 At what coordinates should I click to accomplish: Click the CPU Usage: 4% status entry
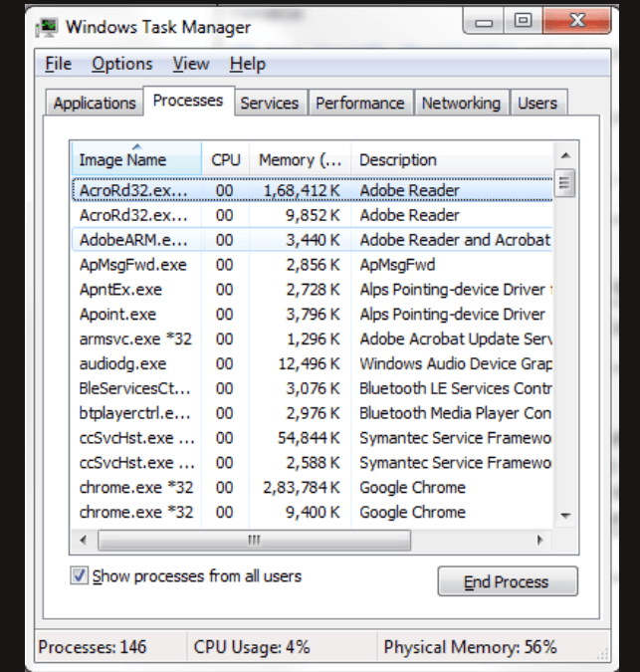pyautogui.click(x=252, y=647)
